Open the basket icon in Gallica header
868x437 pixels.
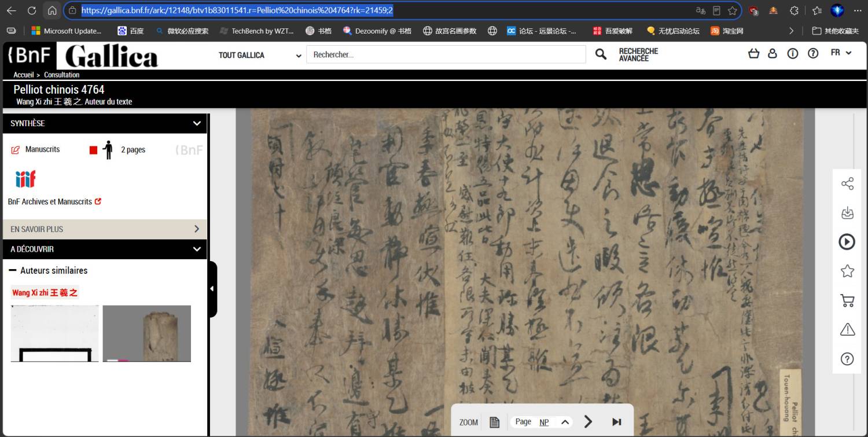(753, 53)
